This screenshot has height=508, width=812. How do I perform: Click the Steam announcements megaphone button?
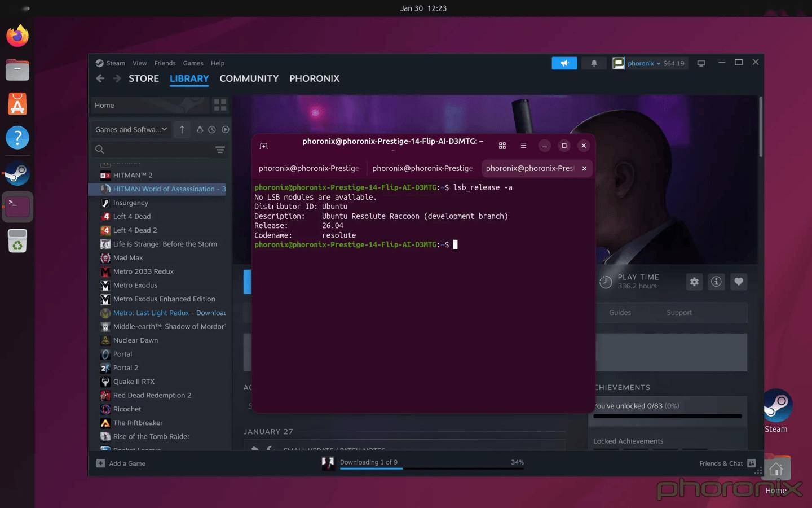point(564,63)
